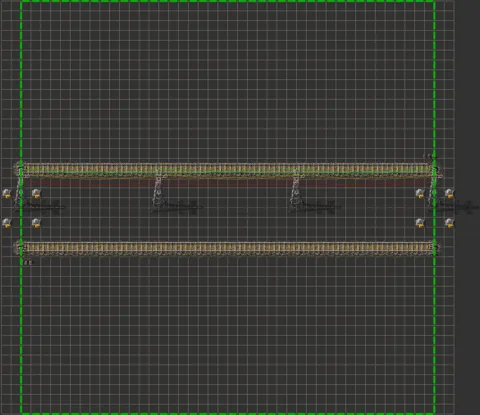The height and width of the screenshot is (415, 480).
Task: Pick the lower lamp just inside the left border
Action: [36, 223]
